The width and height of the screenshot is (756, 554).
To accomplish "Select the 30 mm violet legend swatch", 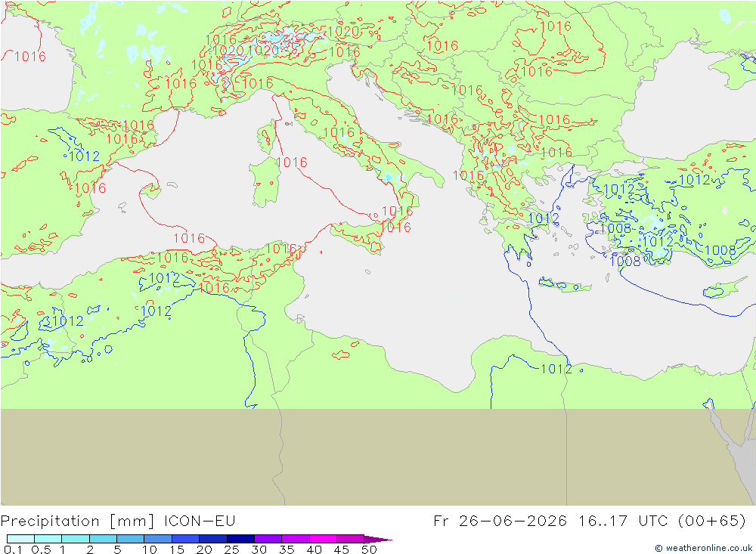I will [268, 539].
